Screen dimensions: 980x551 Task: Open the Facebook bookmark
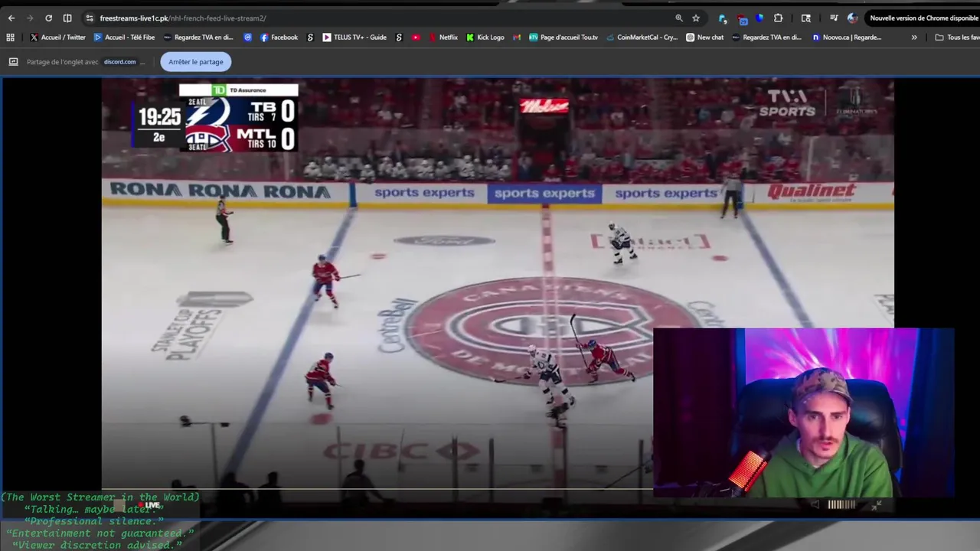click(x=279, y=37)
